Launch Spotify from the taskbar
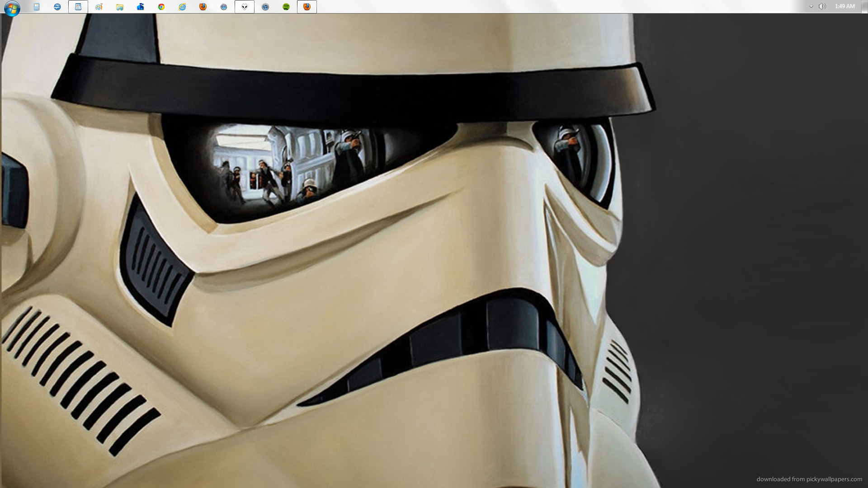This screenshot has height=488, width=868. [x=286, y=7]
